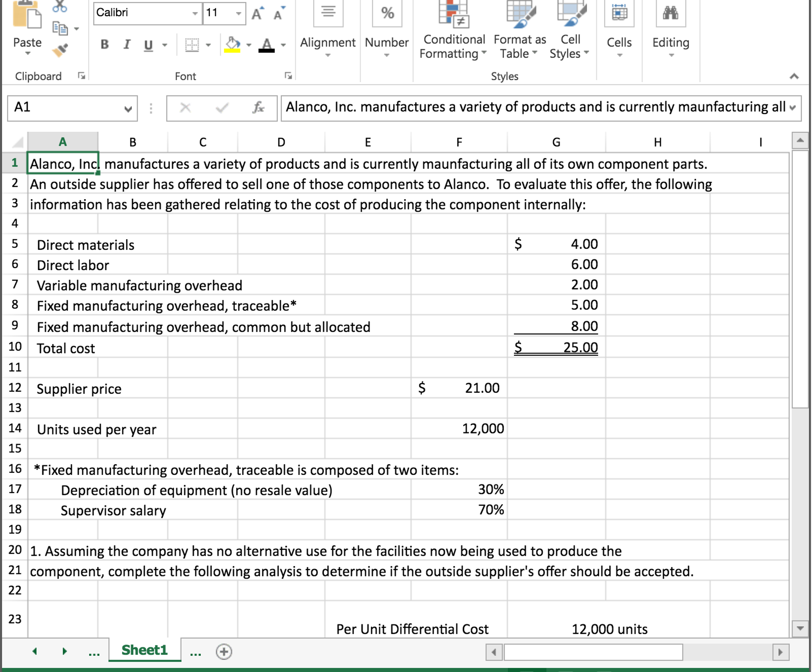
Task: Open the font color dropdown arrow
Action: coord(283,45)
